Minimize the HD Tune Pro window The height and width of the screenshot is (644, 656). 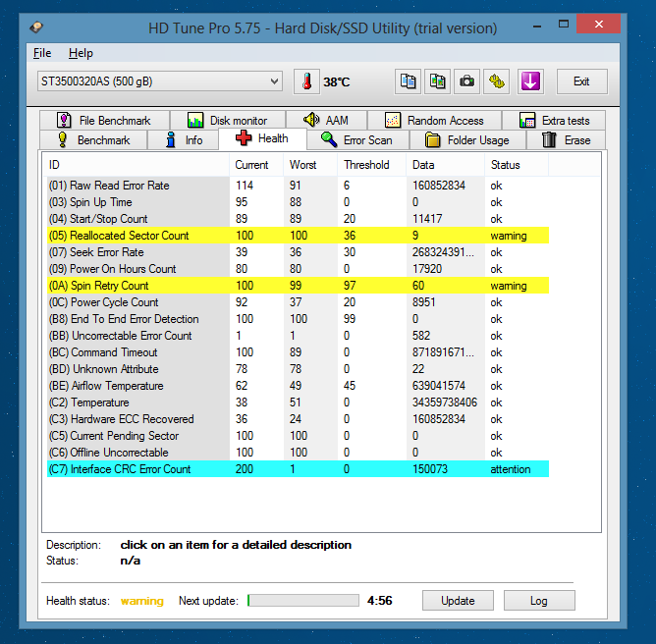[537, 26]
